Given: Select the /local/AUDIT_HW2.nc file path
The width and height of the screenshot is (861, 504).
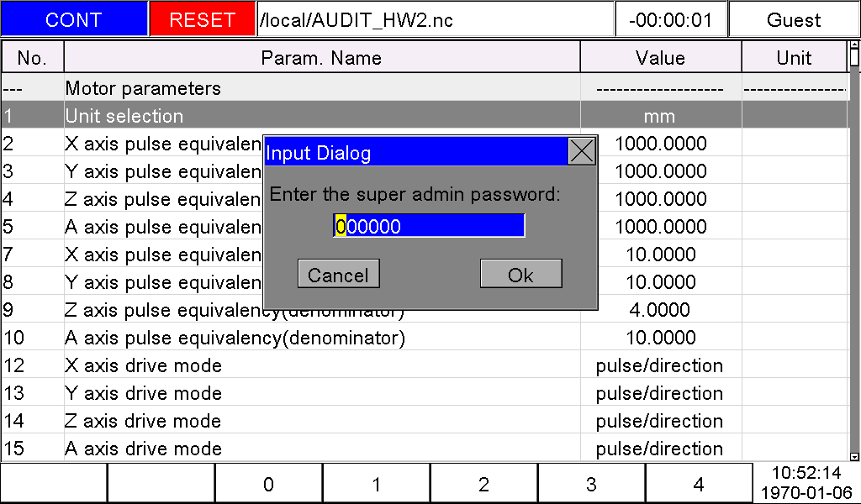Looking at the screenshot, I should click(435, 19).
